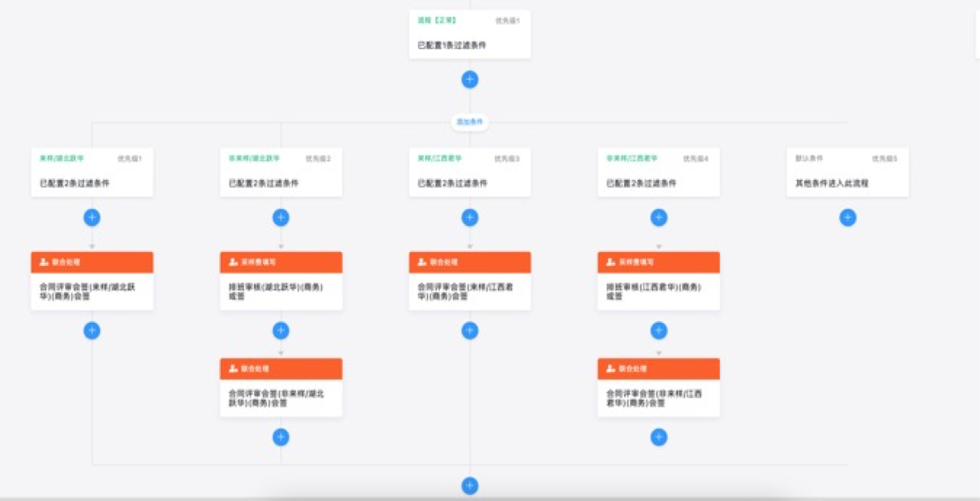Click orange header of 合同评审会签(来样/江西君华) node
The height and width of the screenshot is (501, 980).
pyautogui.click(x=469, y=262)
